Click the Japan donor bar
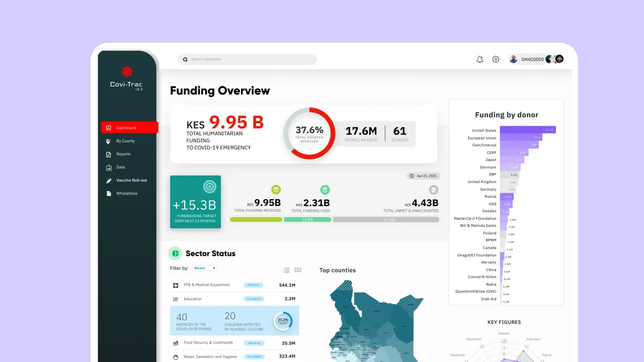The image size is (644, 362). tap(512, 160)
